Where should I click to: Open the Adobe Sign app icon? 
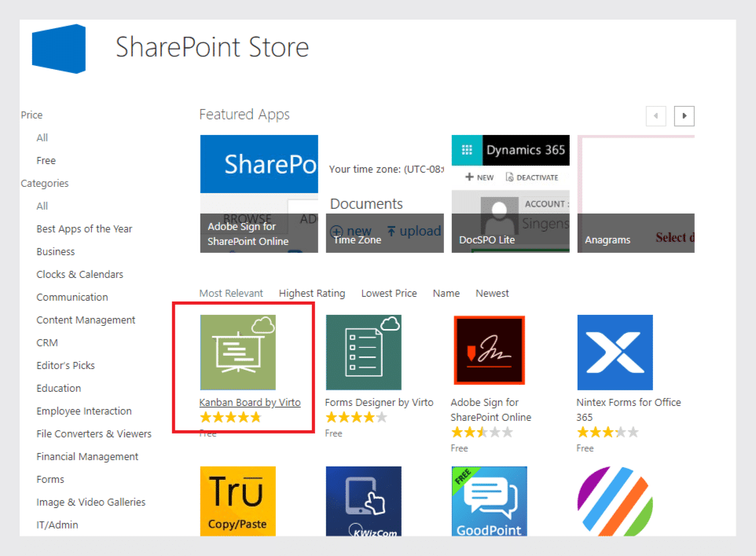tap(489, 350)
